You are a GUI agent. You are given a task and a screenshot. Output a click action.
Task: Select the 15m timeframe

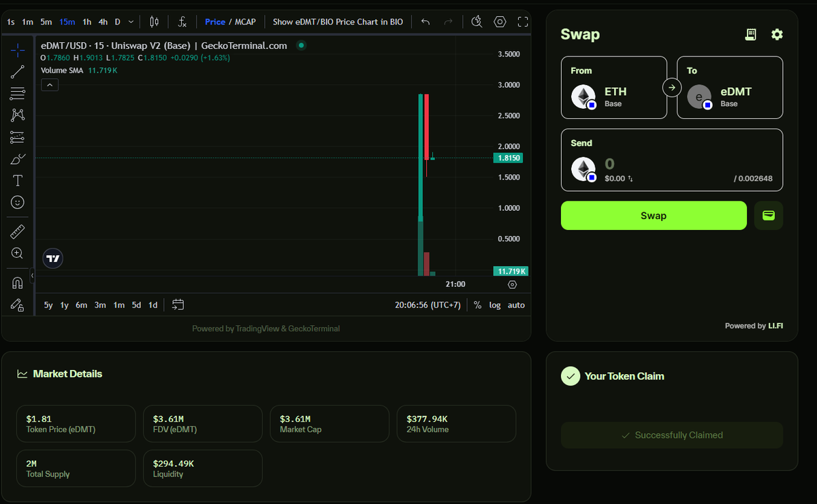coord(67,22)
